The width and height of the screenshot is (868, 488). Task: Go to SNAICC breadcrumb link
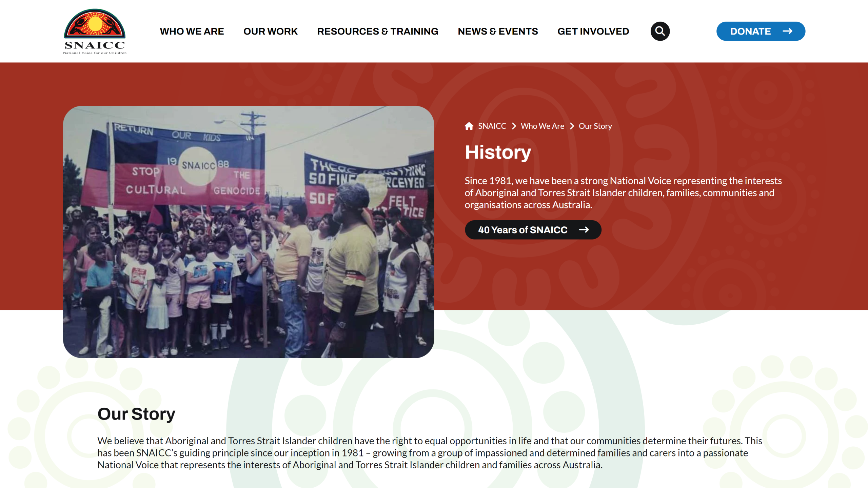click(492, 126)
